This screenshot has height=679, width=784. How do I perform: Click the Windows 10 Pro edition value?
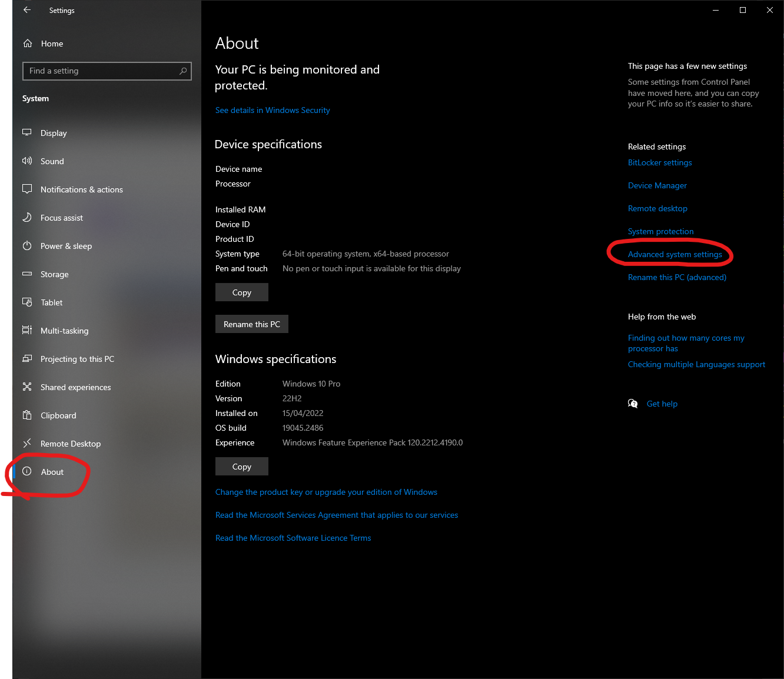(x=311, y=384)
